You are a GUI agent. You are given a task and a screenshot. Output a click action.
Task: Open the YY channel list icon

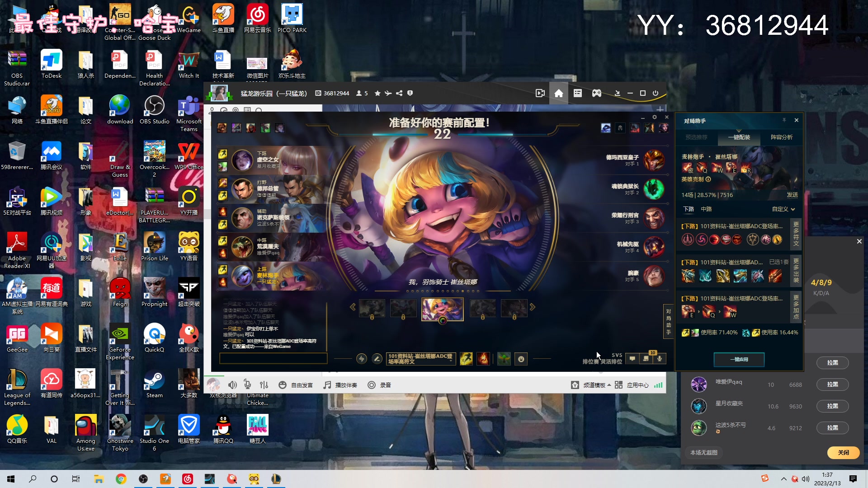tap(578, 93)
